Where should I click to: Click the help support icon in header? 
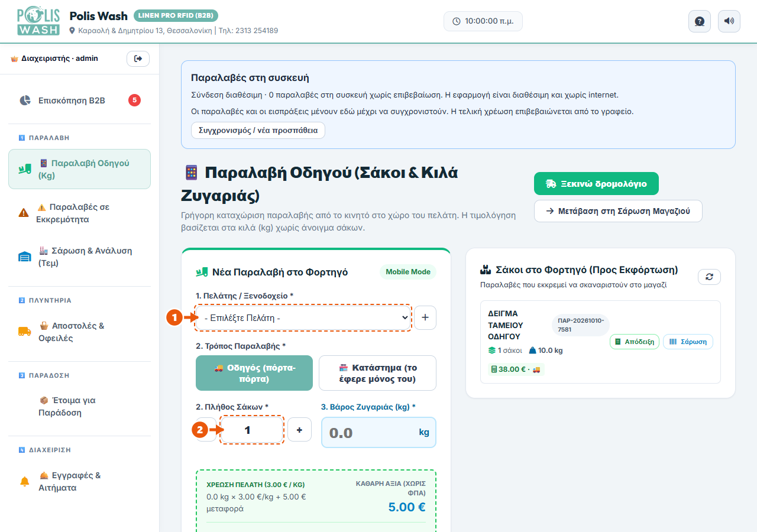coord(700,21)
